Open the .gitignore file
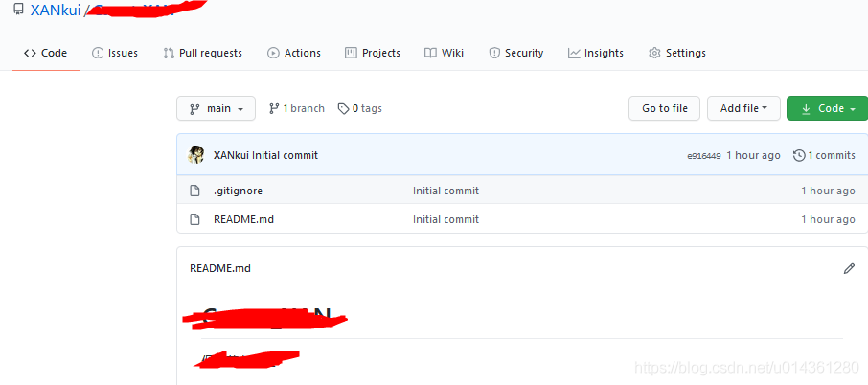This screenshot has height=385, width=868. pyautogui.click(x=238, y=191)
